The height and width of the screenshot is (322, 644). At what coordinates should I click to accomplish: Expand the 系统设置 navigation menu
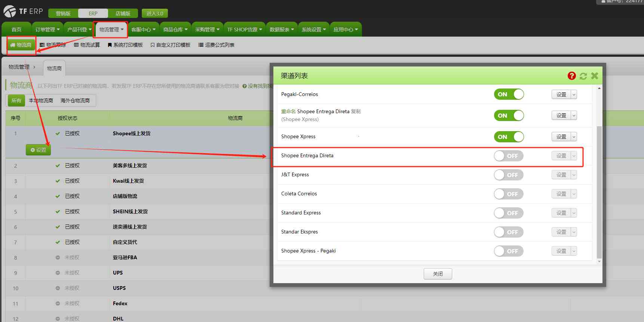(x=314, y=30)
